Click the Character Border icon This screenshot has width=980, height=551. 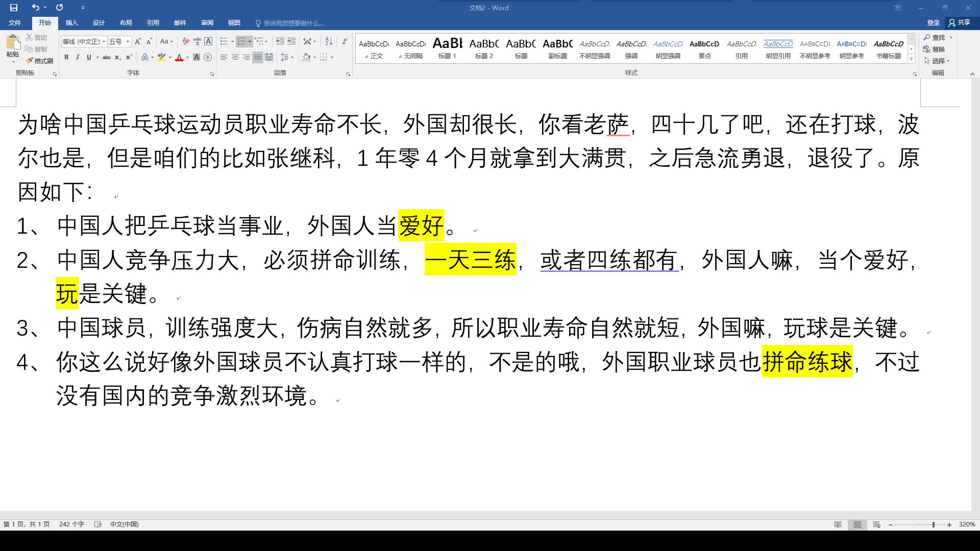click(208, 41)
